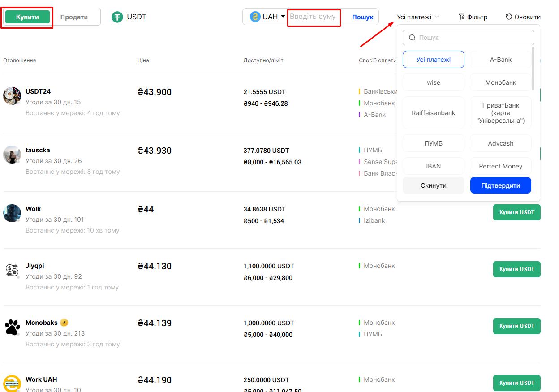Open USDT24 seller name
This screenshot has height=392, width=559.
[38, 91]
